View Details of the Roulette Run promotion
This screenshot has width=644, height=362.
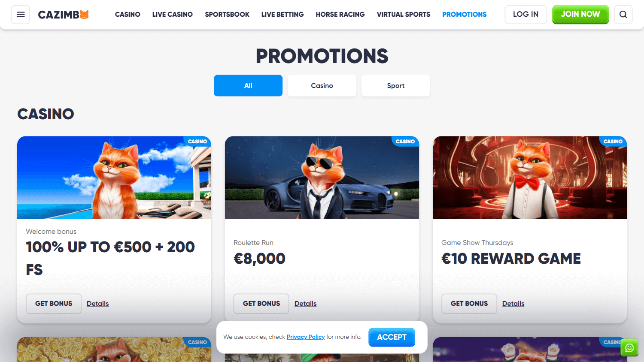point(305,304)
